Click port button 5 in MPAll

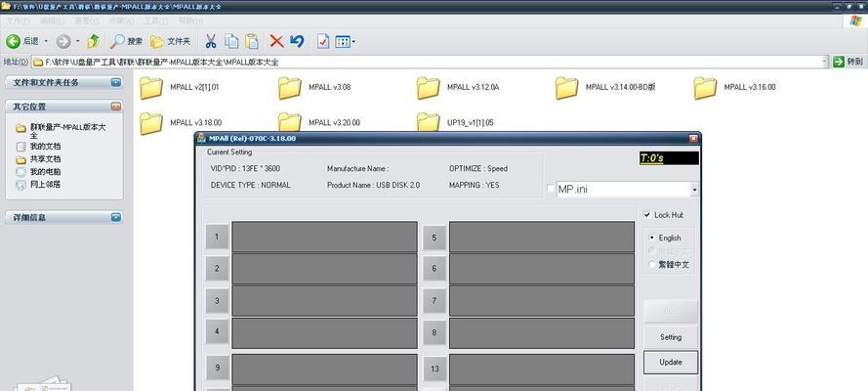click(x=434, y=238)
